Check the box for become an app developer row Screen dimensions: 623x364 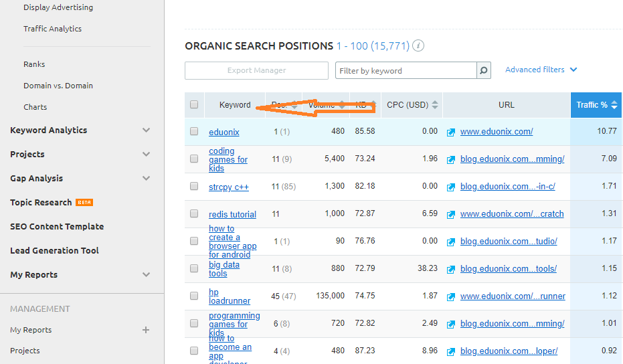tap(194, 351)
